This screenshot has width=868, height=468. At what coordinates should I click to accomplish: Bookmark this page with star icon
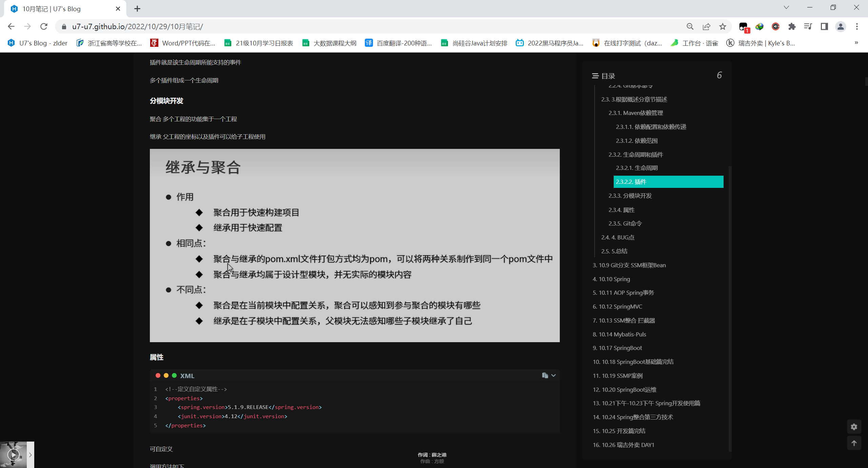(x=723, y=26)
